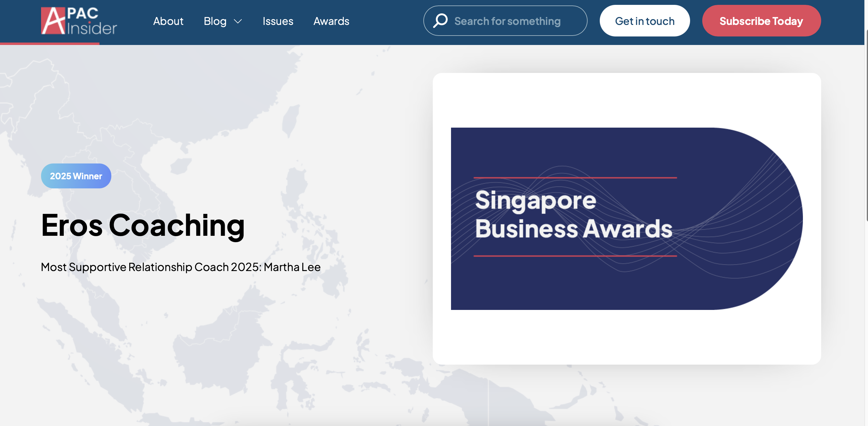
Task: Open the Singapore Business Awards banner image
Action: coord(627,218)
